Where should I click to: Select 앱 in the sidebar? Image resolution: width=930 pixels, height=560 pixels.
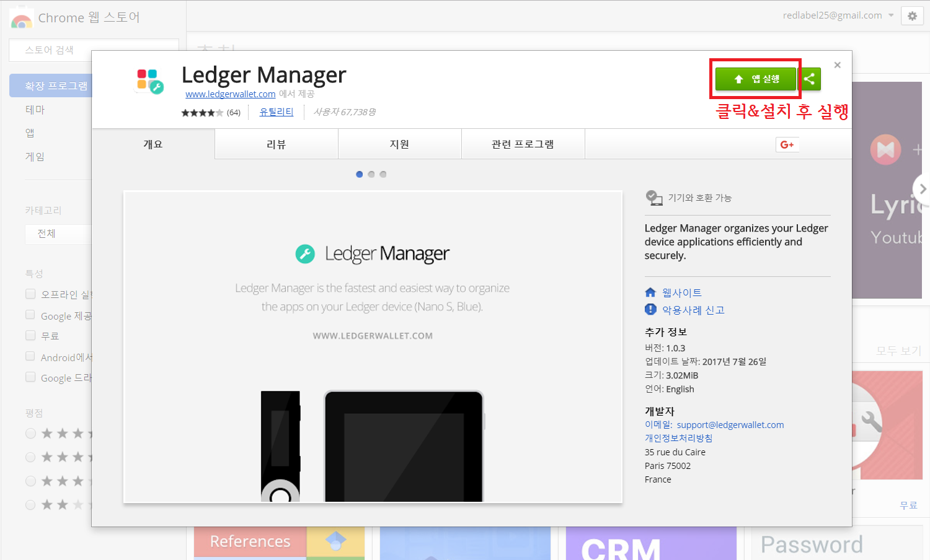[x=30, y=133]
